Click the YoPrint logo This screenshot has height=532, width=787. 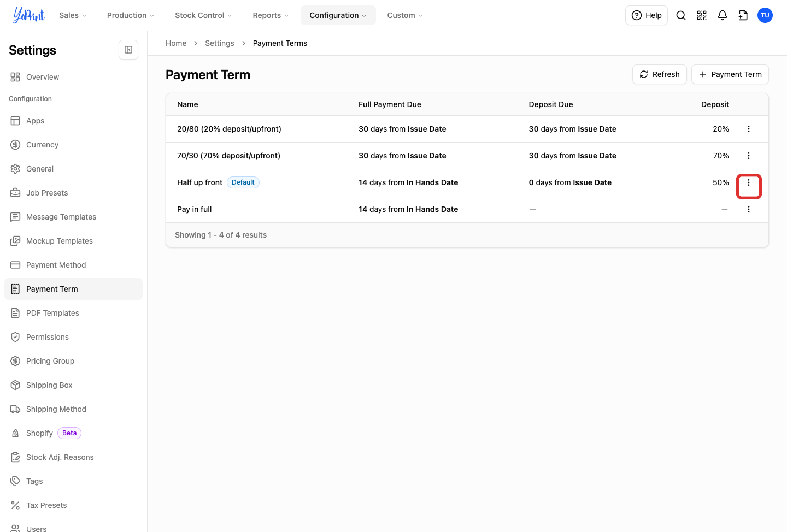(x=29, y=15)
